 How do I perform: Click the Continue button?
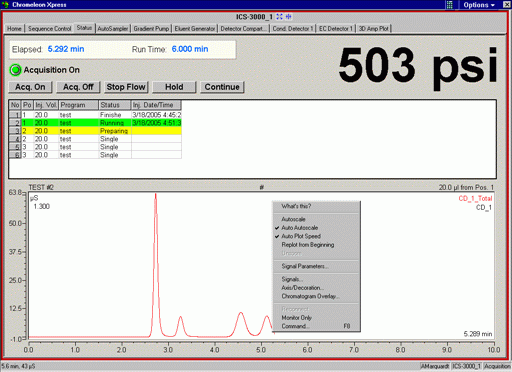222,87
